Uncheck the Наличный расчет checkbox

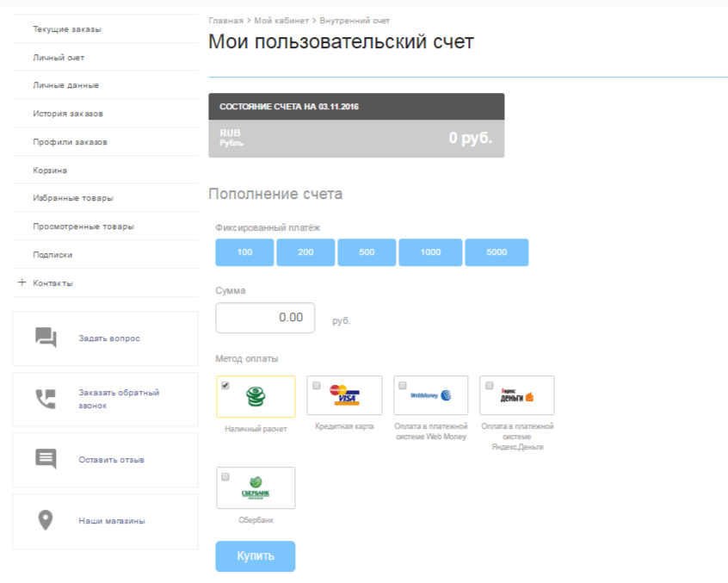coord(225,386)
